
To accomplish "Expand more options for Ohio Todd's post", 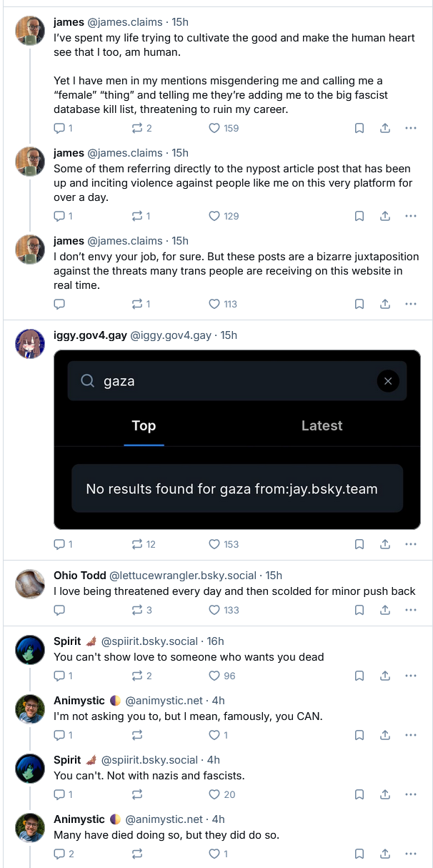I will [x=411, y=610].
